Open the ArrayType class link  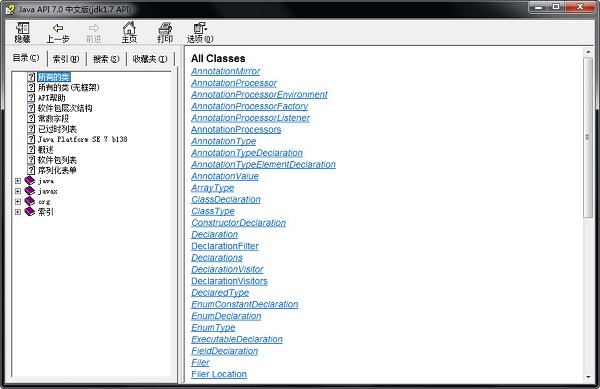(x=212, y=188)
